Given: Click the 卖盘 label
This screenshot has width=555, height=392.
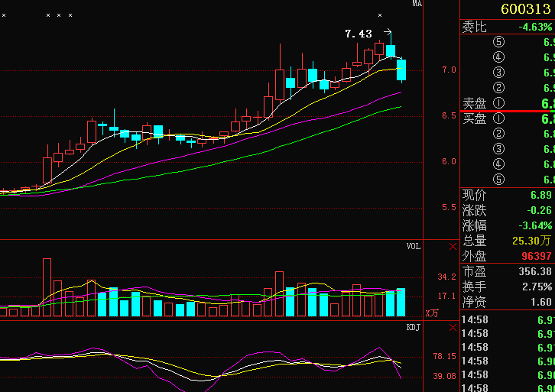Looking at the screenshot, I should tap(474, 103).
